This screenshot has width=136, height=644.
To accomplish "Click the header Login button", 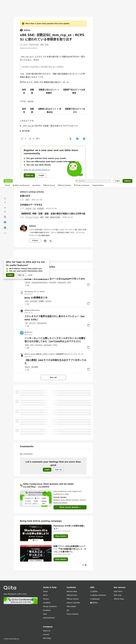I will (x=117, y=181).
